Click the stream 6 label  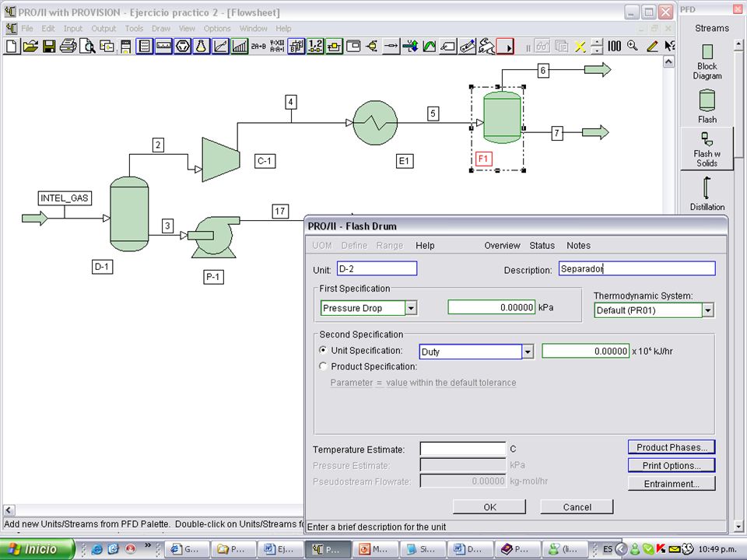click(543, 71)
